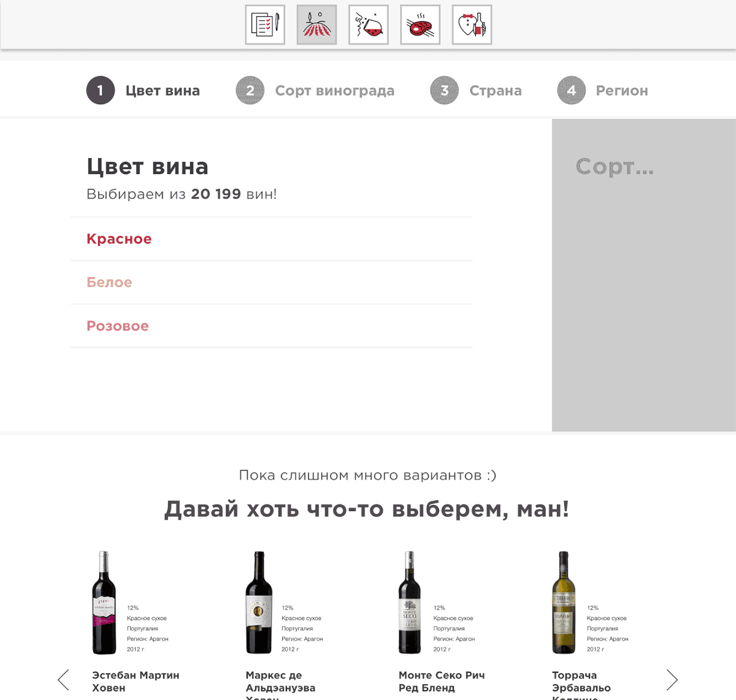Viewport: 736px width, 700px height.
Task: Open Торрача Эрбавальо bottle image
Action: click(x=563, y=603)
